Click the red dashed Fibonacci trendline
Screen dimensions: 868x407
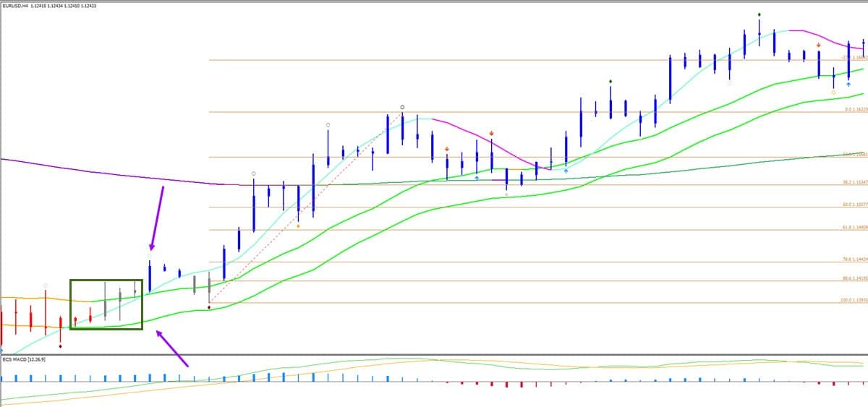pos(304,206)
